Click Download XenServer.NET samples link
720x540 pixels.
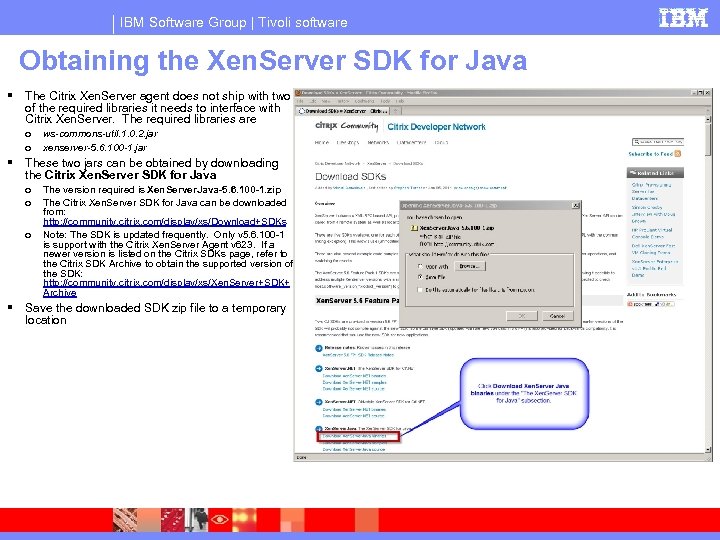point(354,382)
